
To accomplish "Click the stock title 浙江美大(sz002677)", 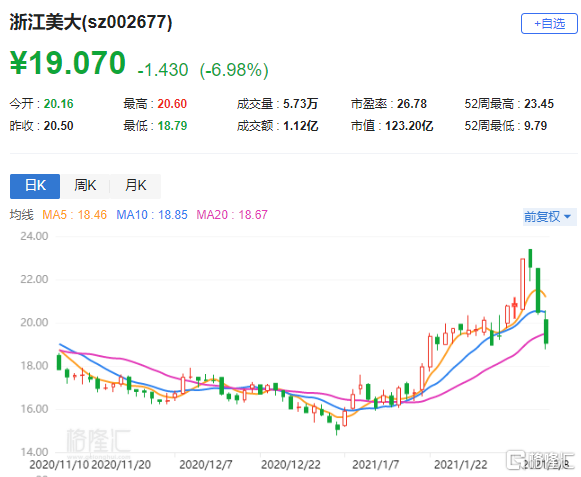I will tap(91, 22).
